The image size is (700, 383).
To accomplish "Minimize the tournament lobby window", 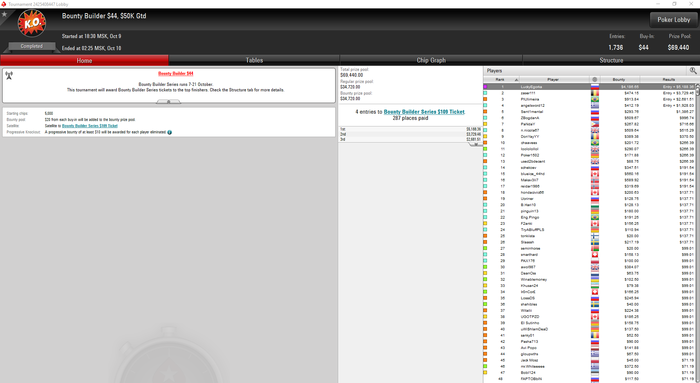I will pyautogui.click(x=658, y=4).
